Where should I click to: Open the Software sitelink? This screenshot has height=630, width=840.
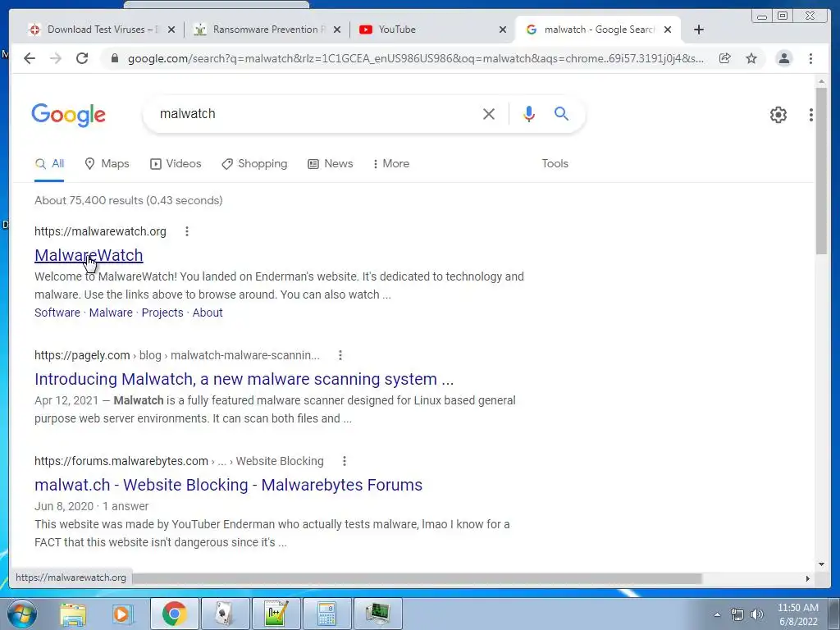(57, 313)
